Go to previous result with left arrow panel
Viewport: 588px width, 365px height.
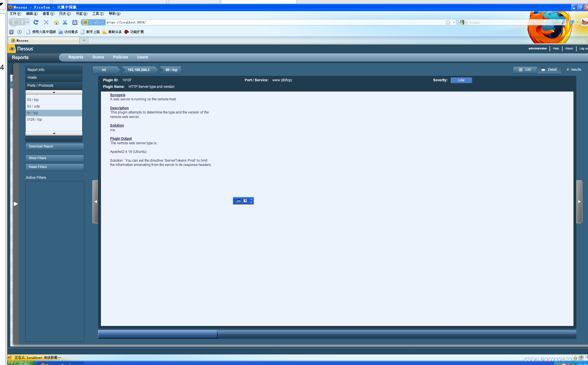pyautogui.click(x=96, y=202)
